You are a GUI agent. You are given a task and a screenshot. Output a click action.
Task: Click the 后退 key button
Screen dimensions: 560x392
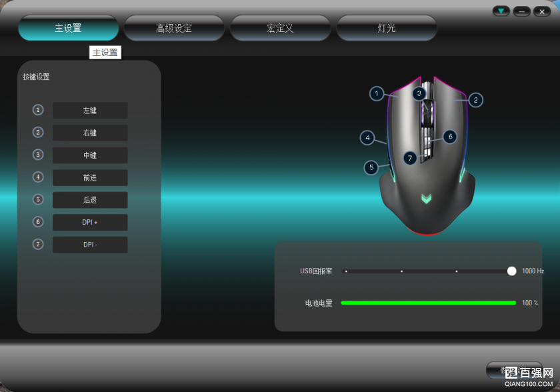(x=90, y=200)
